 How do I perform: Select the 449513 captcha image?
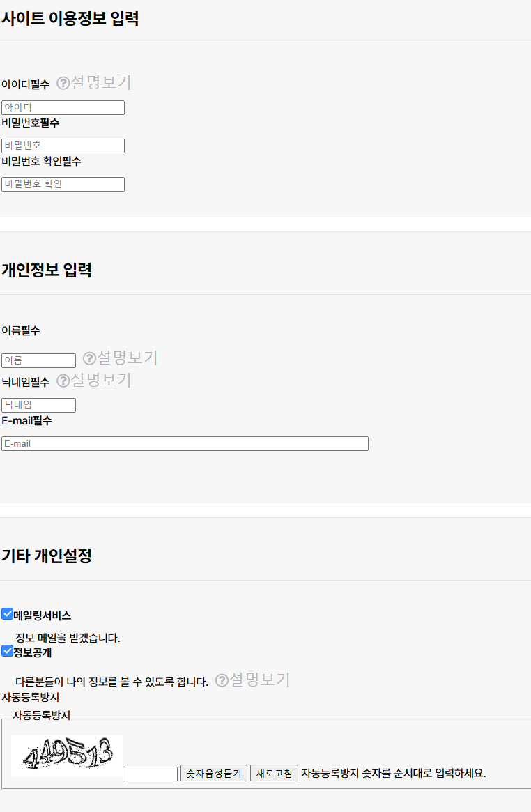(x=67, y=756)
